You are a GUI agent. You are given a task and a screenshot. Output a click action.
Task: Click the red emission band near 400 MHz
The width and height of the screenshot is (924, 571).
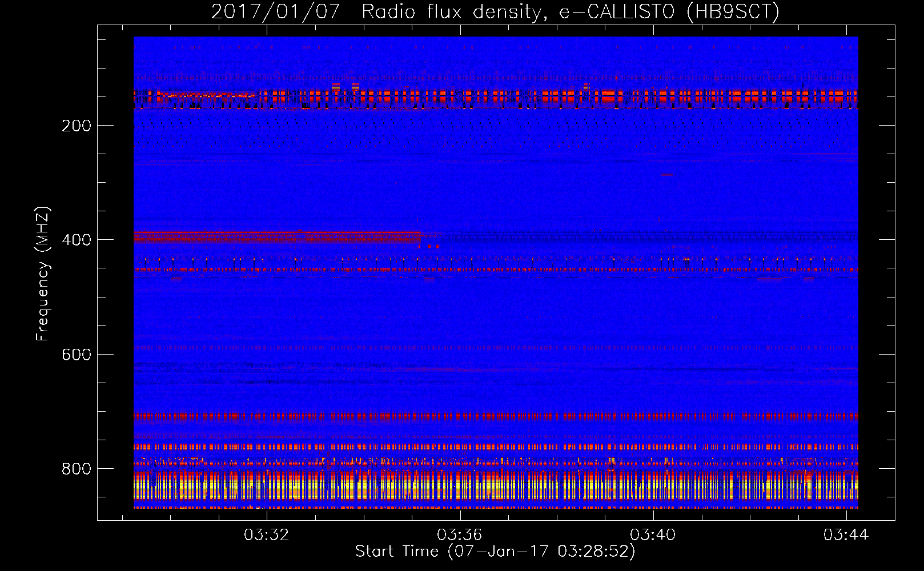278,237
